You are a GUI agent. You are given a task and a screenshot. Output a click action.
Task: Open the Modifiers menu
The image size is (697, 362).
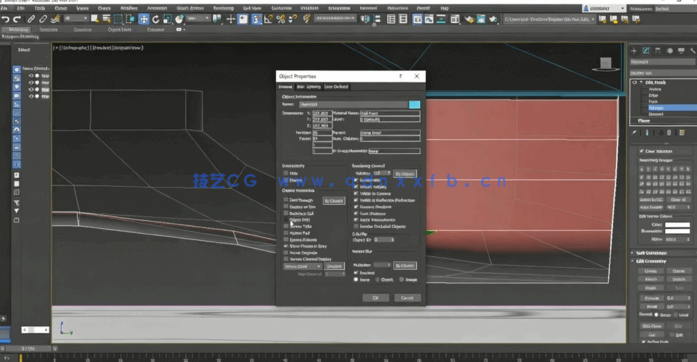(x=129, y=8)
